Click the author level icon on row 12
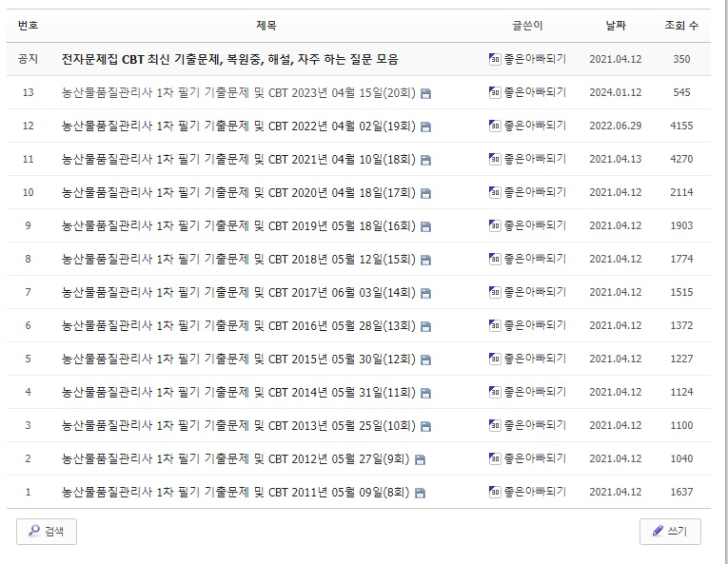Image resolution: width=728 pixels, height=564 pixels. (x=495, y=126)
